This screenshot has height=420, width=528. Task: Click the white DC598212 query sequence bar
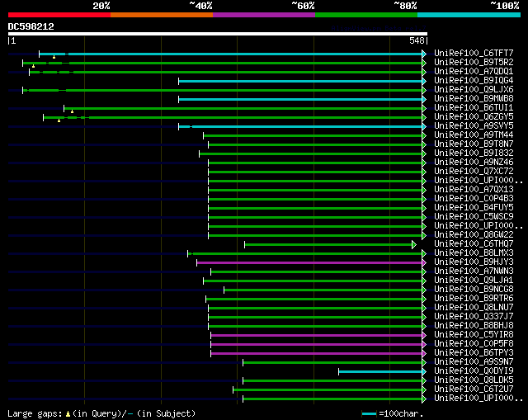(218, 34)
